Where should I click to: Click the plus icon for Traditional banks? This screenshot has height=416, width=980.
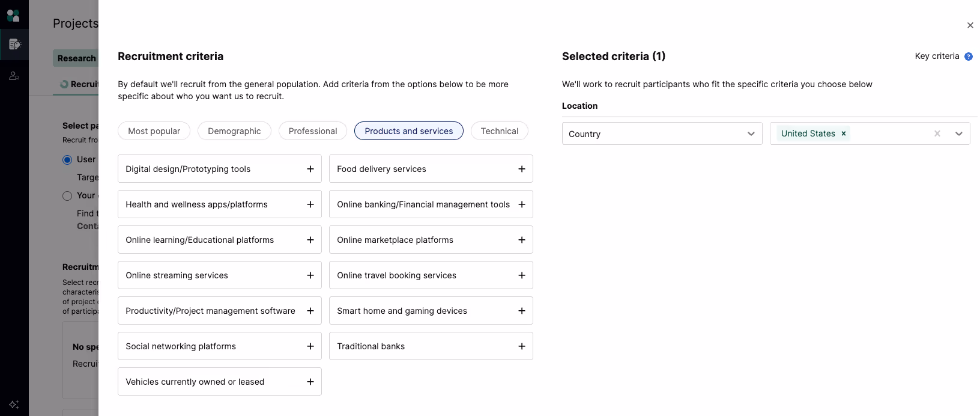pyautogui.click(x=522, y=346)
